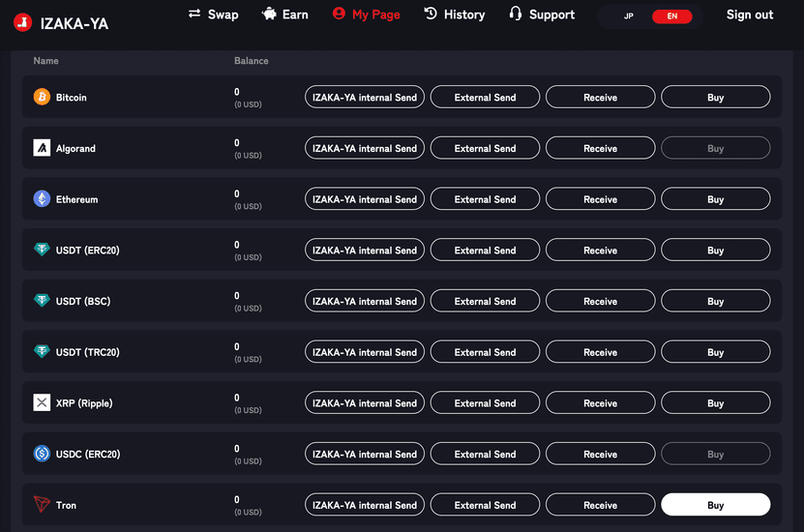Click Ethereum IZAKA-YA internal Send button
The height and width of the screenshot is (532, 804).
point(365,199)
